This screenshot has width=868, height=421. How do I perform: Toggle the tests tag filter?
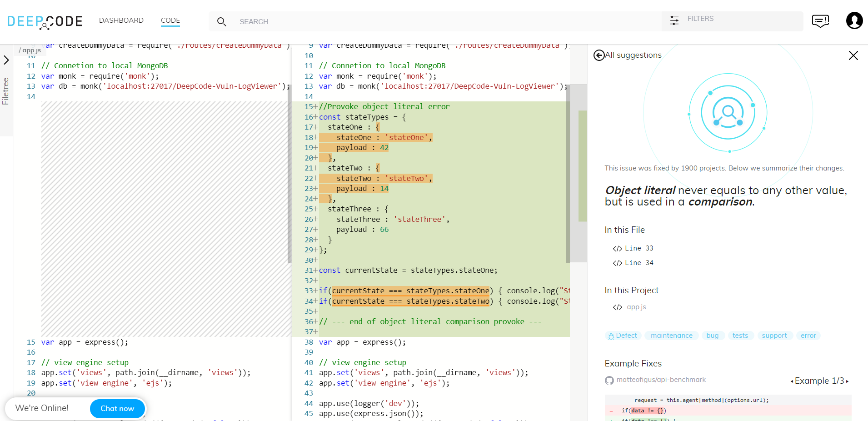pos(740,336)
